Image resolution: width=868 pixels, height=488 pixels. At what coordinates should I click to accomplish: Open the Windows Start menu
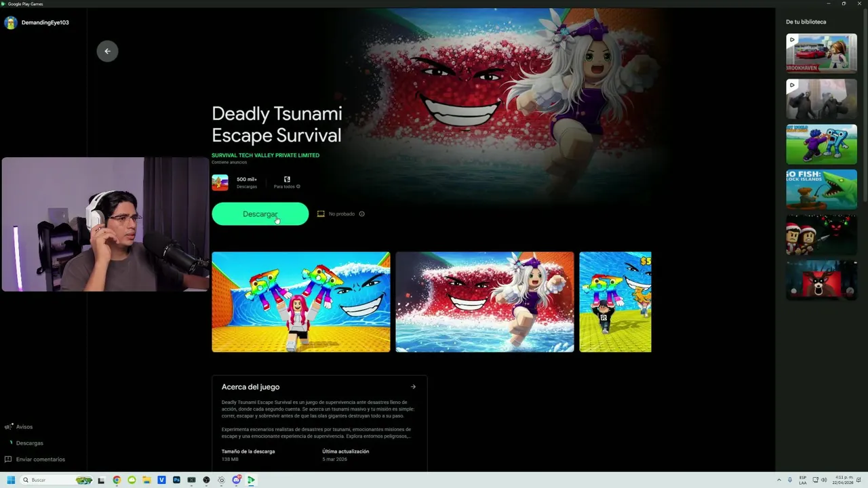(11, 480)
